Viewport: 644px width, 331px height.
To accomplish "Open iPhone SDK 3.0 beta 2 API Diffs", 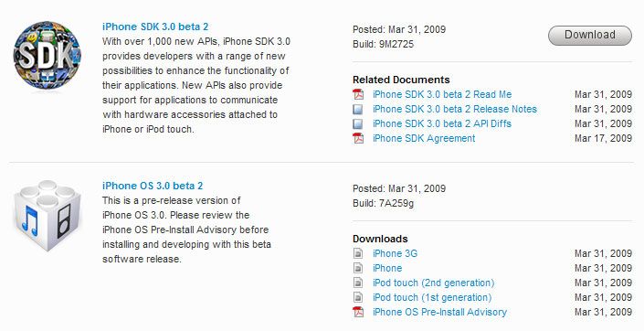I will pyautogui.click(x=442, y=123).
